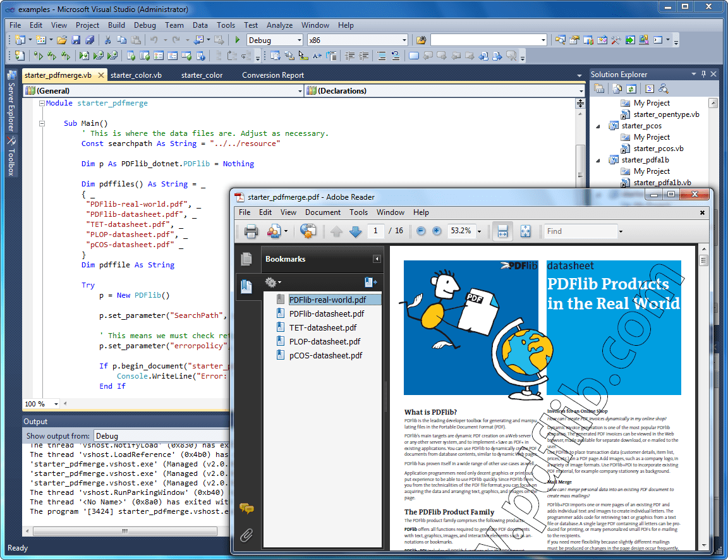
Task: Open the Toolbox hammer-and-wrench icon in toolbar
Action: pos(616,40)
